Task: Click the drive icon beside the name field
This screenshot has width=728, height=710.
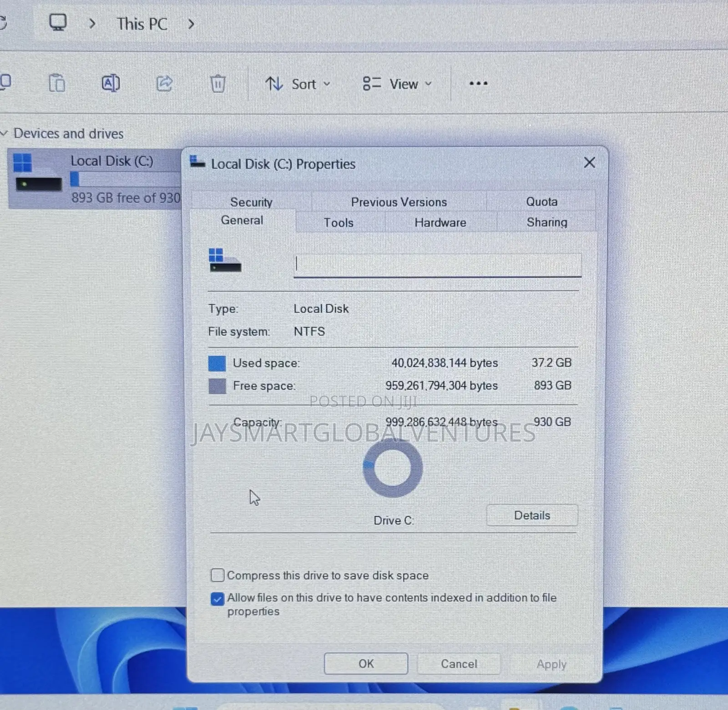Action: (225, 260)
